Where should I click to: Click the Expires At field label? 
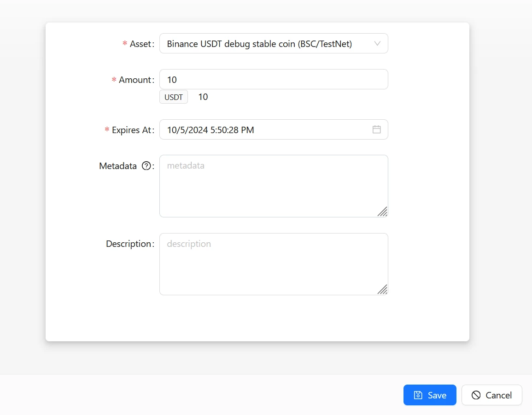[x=131, y=130]
